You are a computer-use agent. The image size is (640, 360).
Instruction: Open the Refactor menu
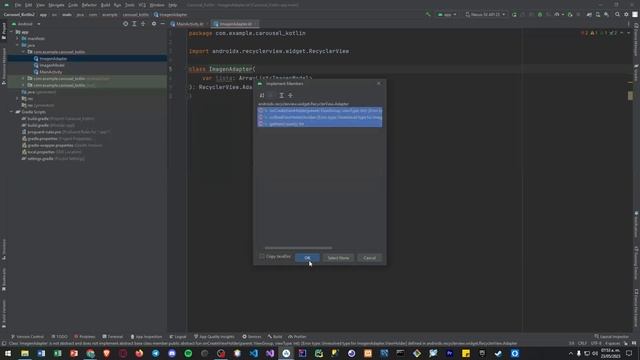pyautogui.click(x=89, y=5)
